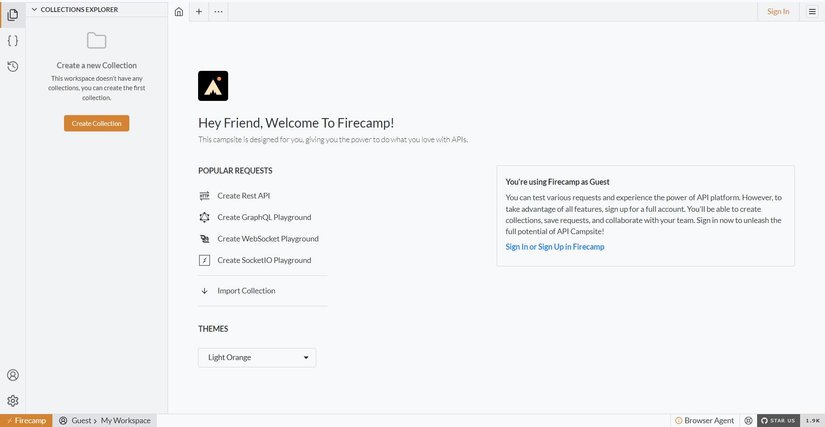Collapse the Collections Explorer section
The height and width of the screenshot is (427, 825).
pyautogui.click(x=35, y=10)
